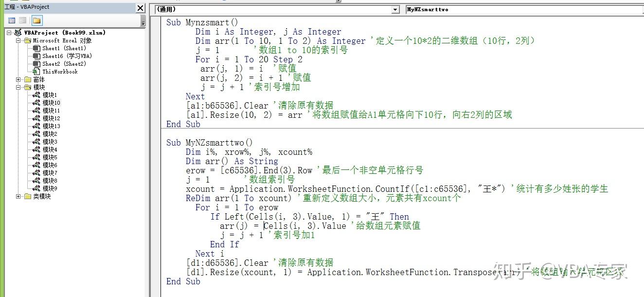
Task: Toggle Folders view in project explorer
Action: point(37,20)
